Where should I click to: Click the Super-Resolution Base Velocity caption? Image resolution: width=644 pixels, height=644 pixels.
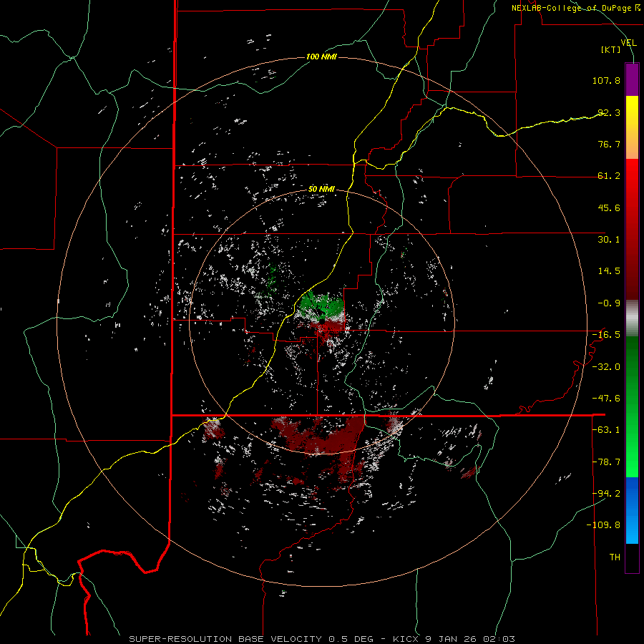coord(322,639)
